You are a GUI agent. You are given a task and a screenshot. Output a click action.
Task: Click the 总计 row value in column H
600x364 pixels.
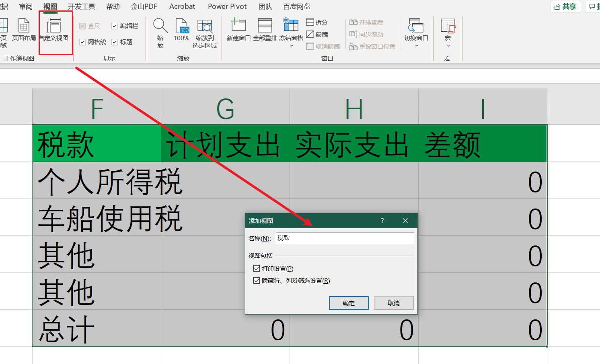pos(354,328)
